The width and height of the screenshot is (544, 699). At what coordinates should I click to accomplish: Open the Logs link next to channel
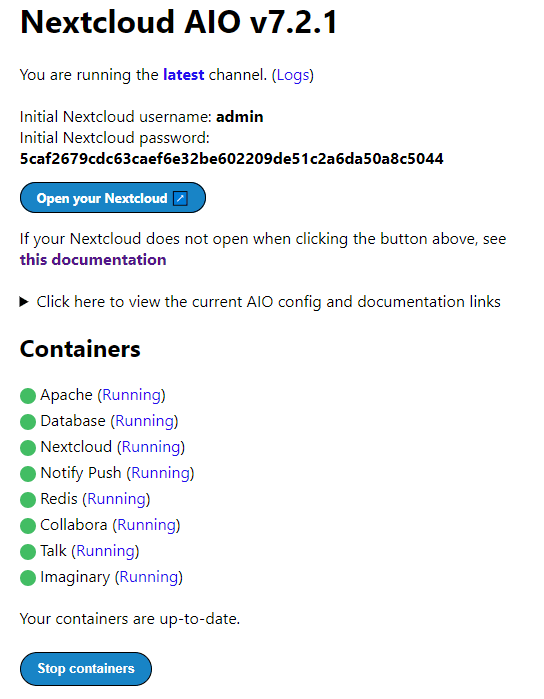(x=293, y=75)
